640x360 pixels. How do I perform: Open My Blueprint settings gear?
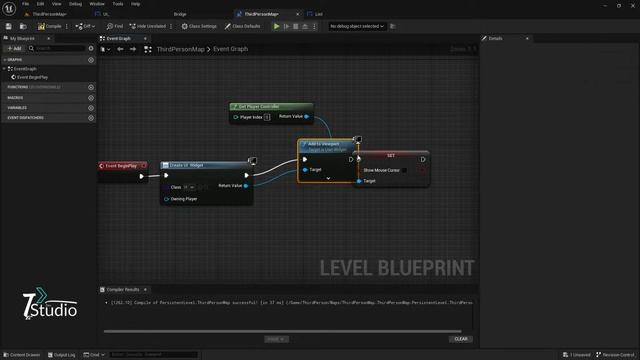91,48
